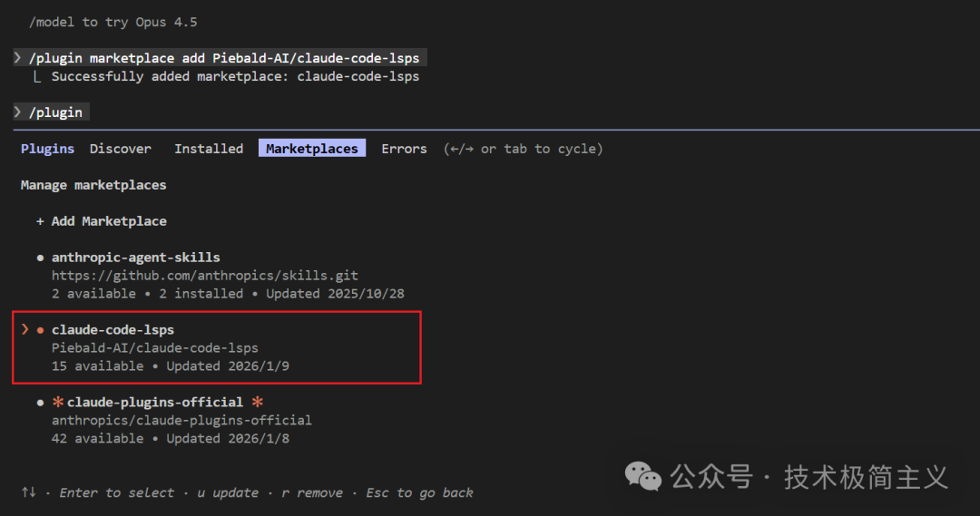Click the bullet beside claude-plugins-official

40,403
